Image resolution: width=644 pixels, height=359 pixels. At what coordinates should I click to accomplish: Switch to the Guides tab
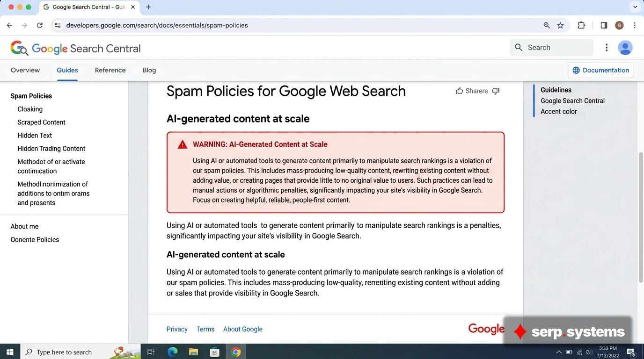click(x=67, y=70)
